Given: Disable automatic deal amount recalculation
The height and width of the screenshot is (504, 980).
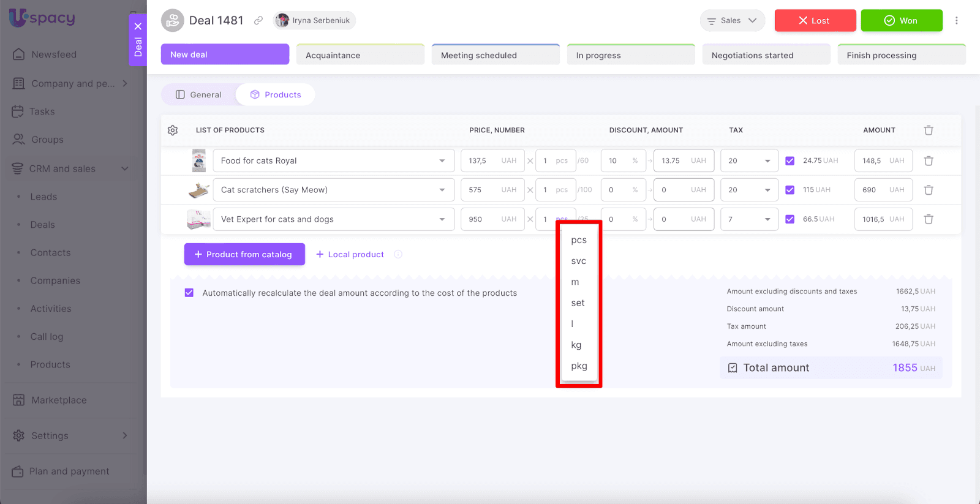Looking at the screenshot, I should point(189,293).
